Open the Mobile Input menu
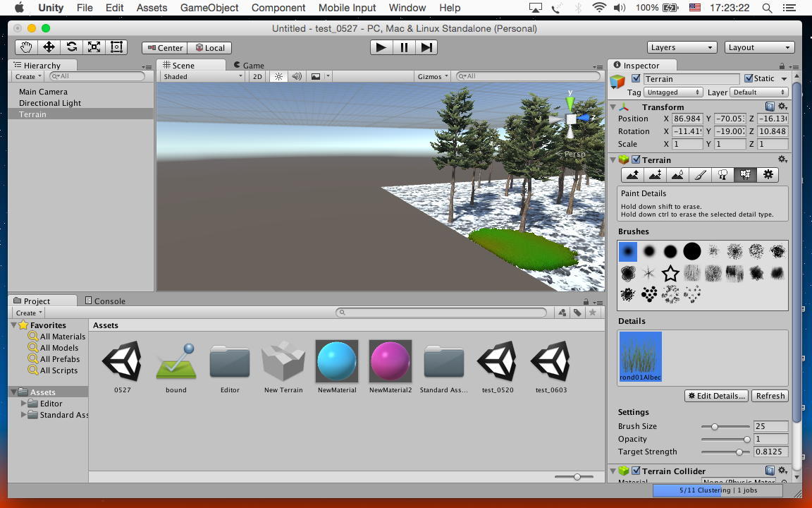The width and height of the screenshot is (812, 508). click(347, 8)
